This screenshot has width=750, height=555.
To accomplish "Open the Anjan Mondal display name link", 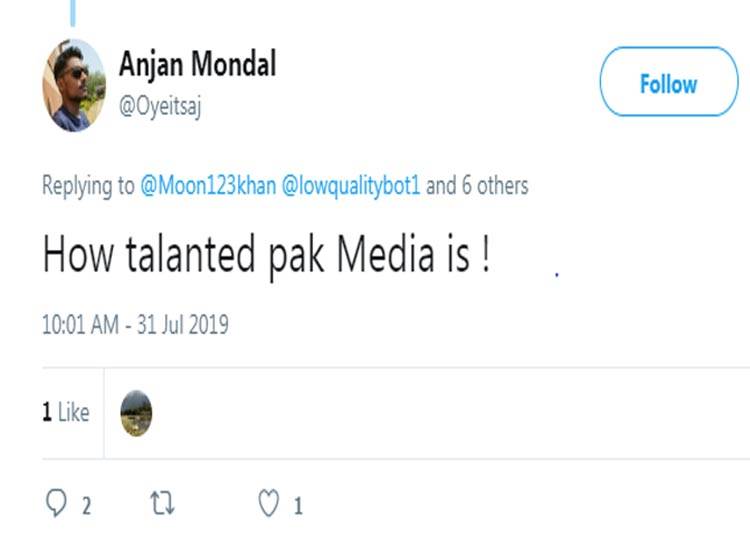I will point(197,65).
